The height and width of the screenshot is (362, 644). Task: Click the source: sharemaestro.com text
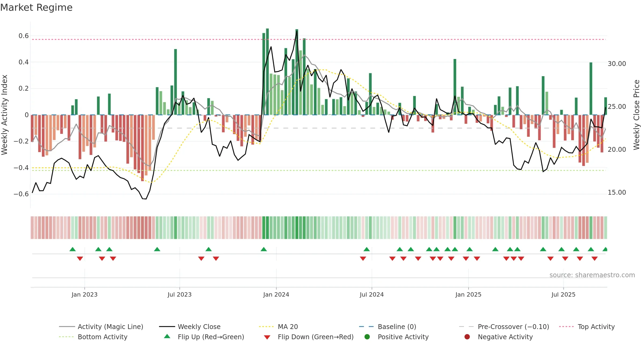coord(592,275)
